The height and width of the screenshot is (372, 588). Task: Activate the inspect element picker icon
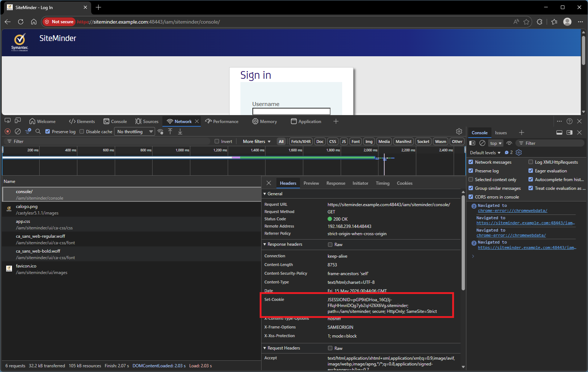[x=8, y=121]
